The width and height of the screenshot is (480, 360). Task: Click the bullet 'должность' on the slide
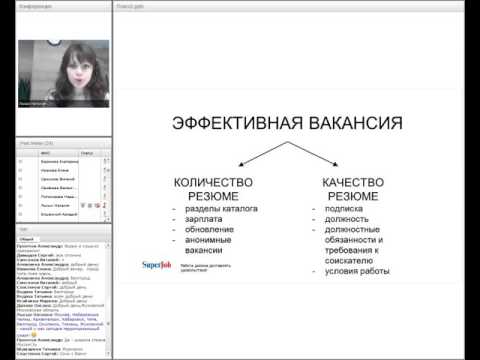347,219
